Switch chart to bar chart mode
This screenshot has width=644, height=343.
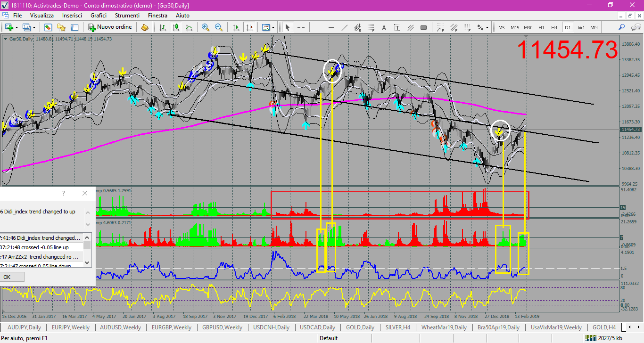[x=163, y=27]
